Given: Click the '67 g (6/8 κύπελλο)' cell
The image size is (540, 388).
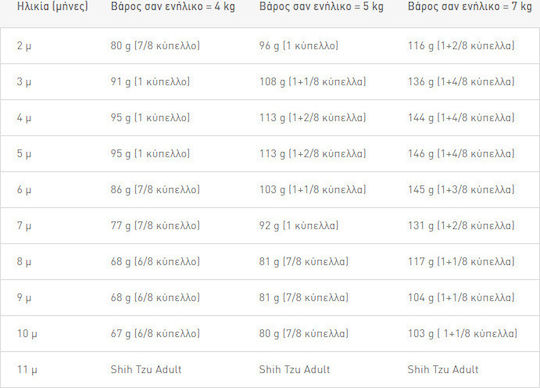Looking at the screenshot, I should point(155,334).
